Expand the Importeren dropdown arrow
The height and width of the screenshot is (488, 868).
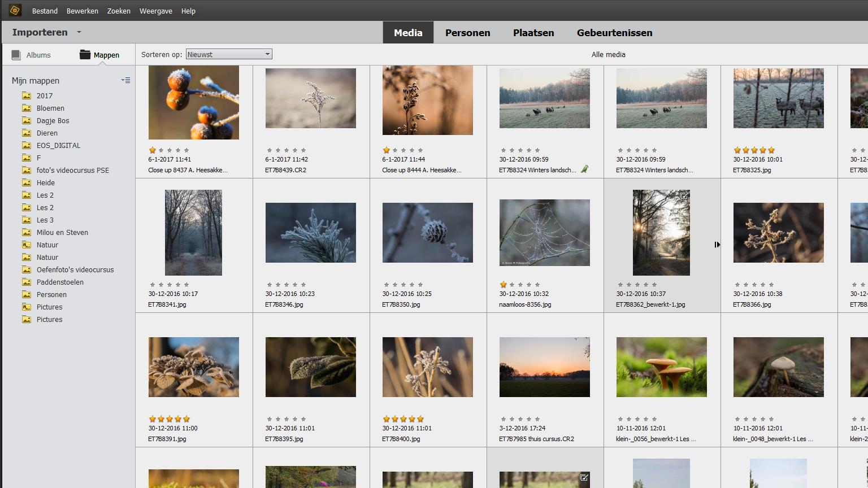(x=79, y=32)
